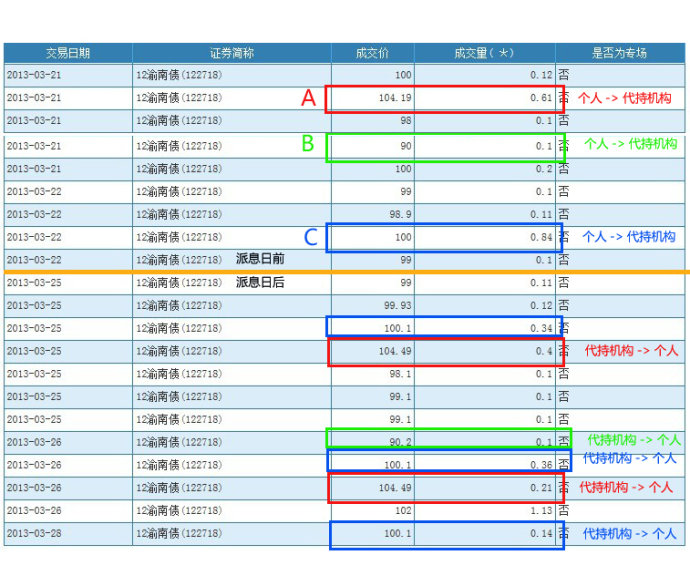Sort by the 成交价 column header

[x=372, y=53]
